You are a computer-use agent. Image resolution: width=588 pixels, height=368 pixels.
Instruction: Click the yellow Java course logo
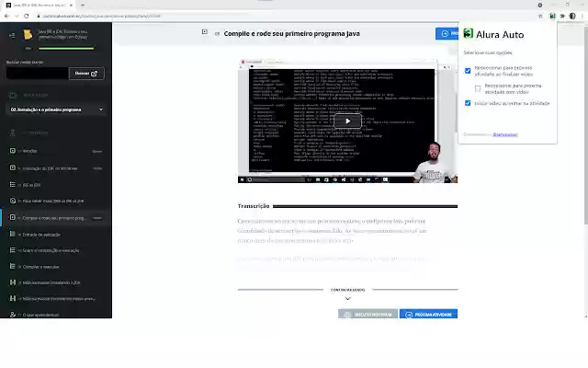(28, 35)
